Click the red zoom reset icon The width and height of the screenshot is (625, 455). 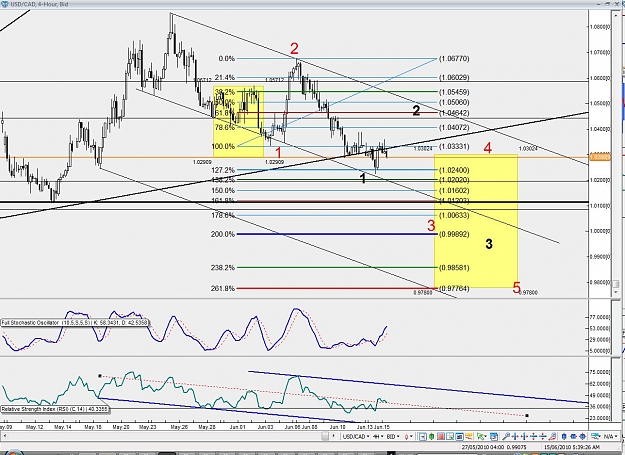552,437
